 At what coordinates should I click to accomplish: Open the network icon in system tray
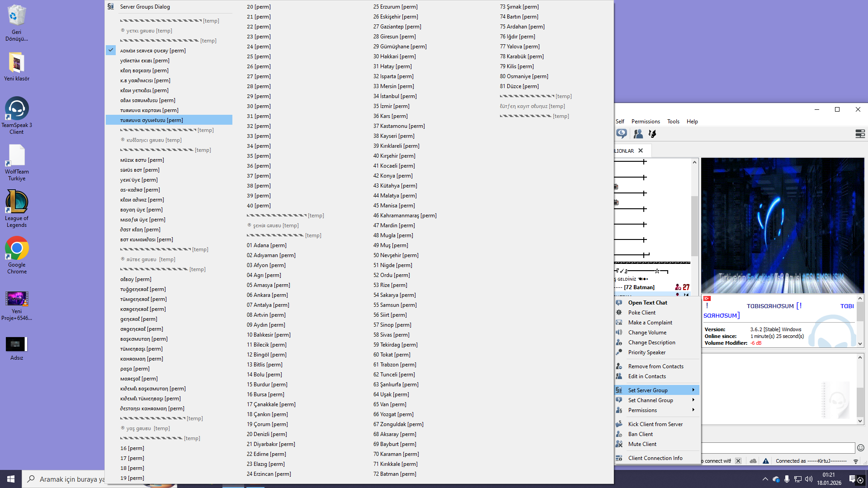(x=798, y=479)
